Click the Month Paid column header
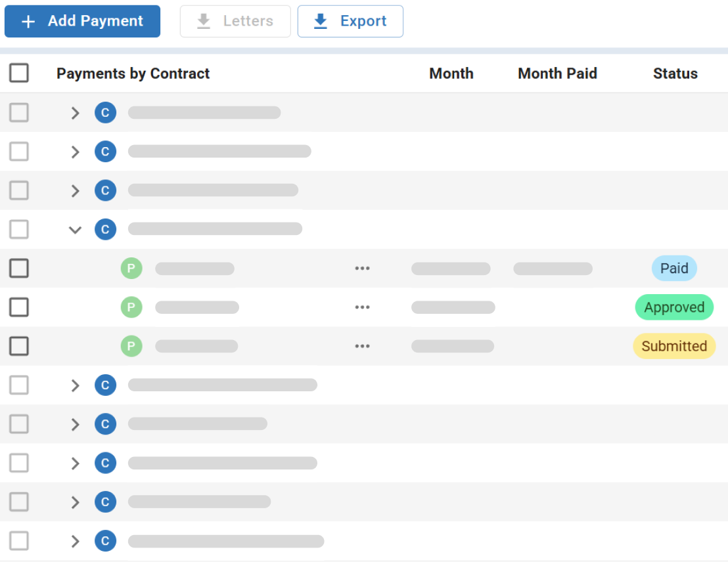The height and width of the screenshot is (562, 728). (557, 74)
